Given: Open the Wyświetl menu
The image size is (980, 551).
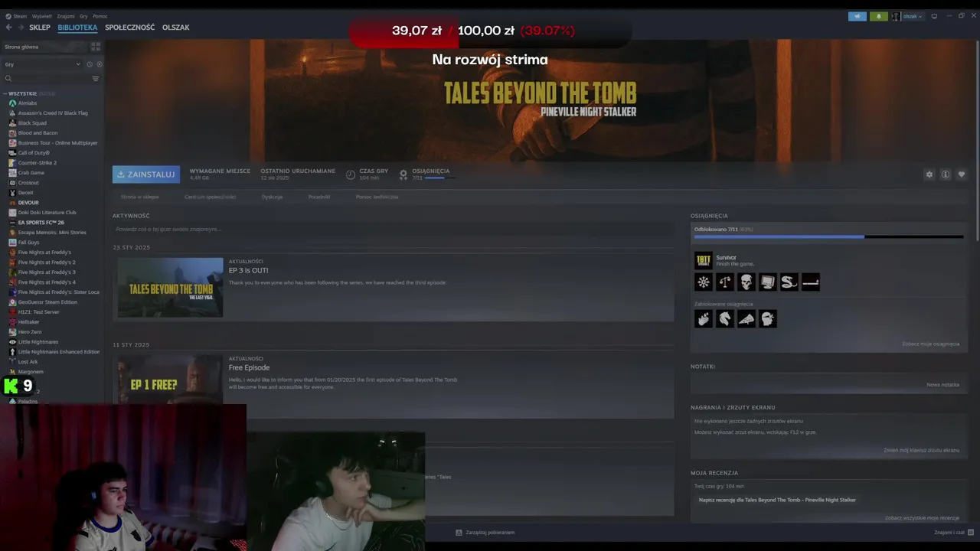Looking at the screenshot, I should (x=42, y=16).
